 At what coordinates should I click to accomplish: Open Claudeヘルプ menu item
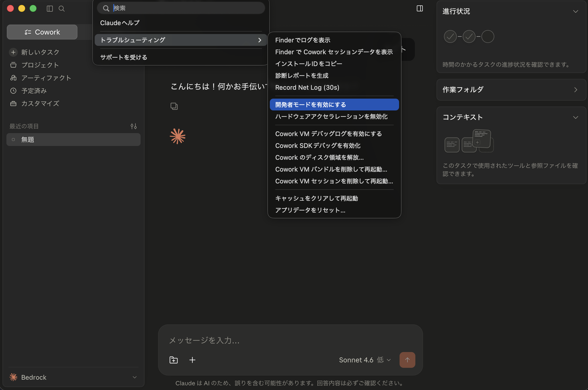181,23
